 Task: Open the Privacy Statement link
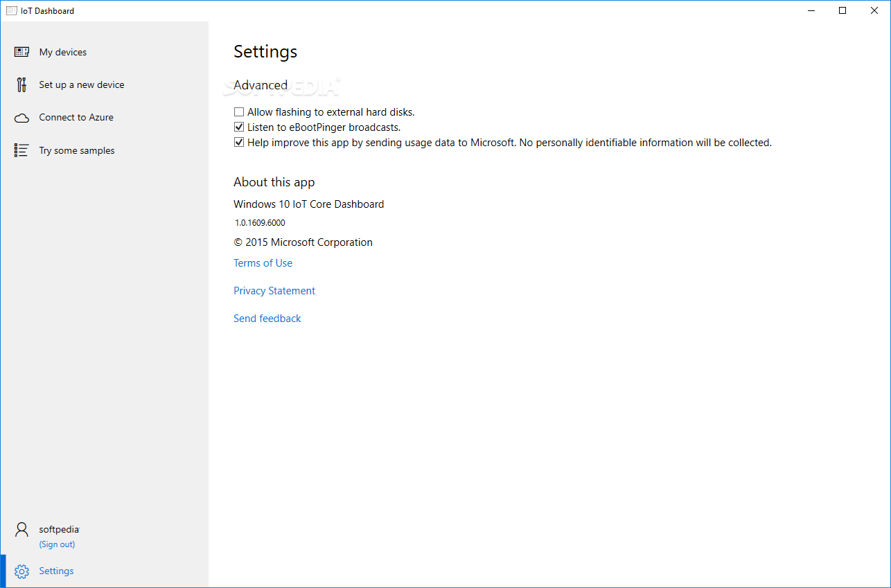(274, 291)
